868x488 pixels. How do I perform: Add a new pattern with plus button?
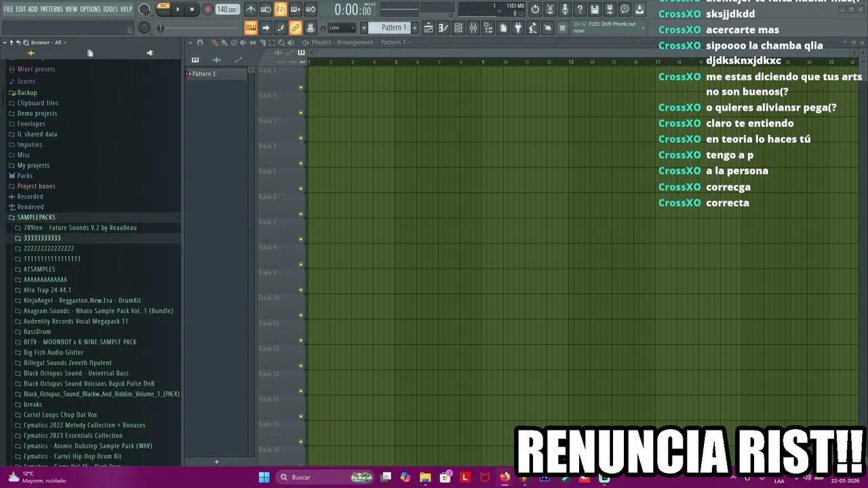[x=414, y=28]
